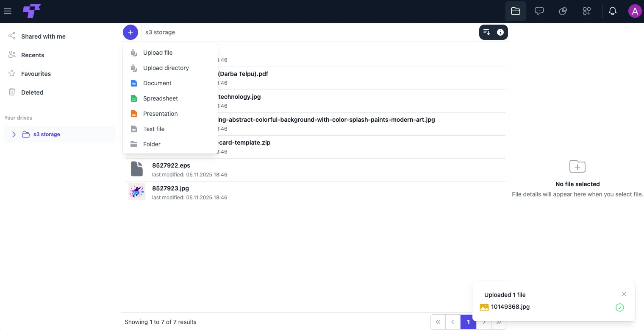644x330 pixels.
Task: Open the hamburger navigation menu
Action: (x=7, y=11)
